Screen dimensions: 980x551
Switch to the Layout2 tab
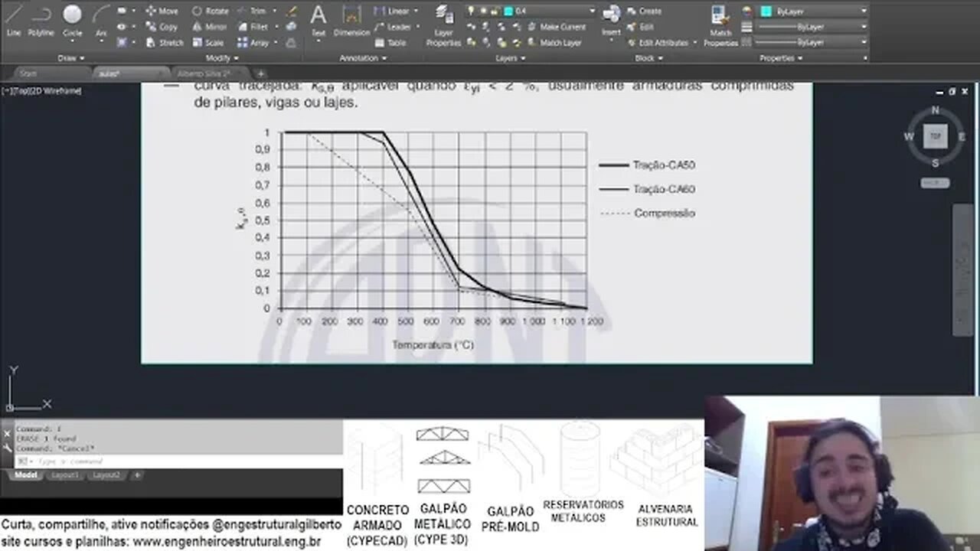(x=106, y=475)
